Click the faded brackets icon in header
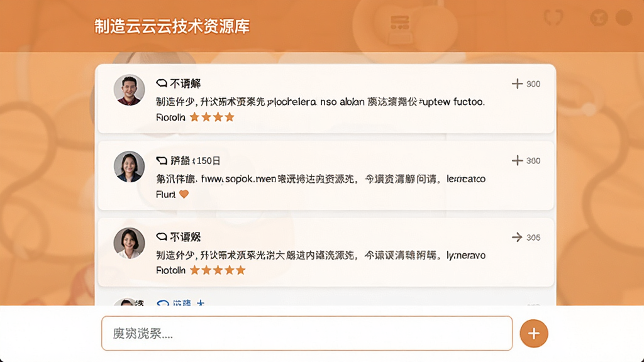 coord(553,18)
